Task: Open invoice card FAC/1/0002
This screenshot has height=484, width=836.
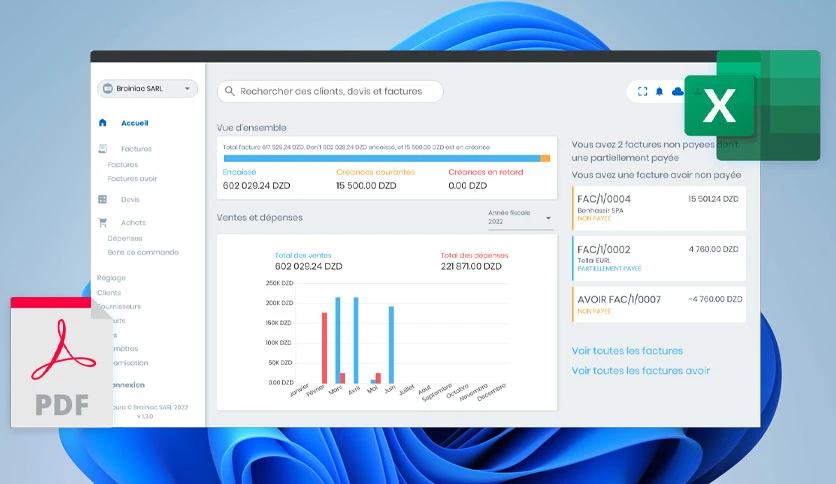Action: [658, 259]
